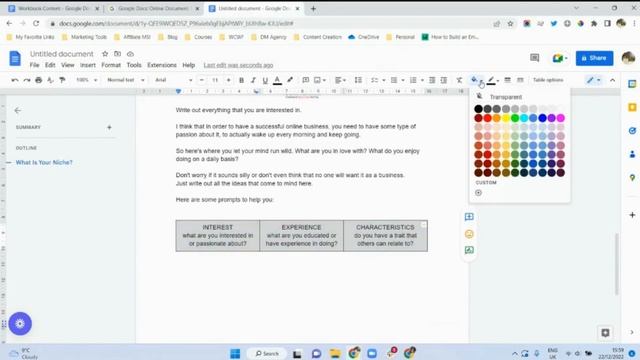Screen dimensions: 640x360
Task: Add a custom color with plus icon
Action: (x=478, y=193)
